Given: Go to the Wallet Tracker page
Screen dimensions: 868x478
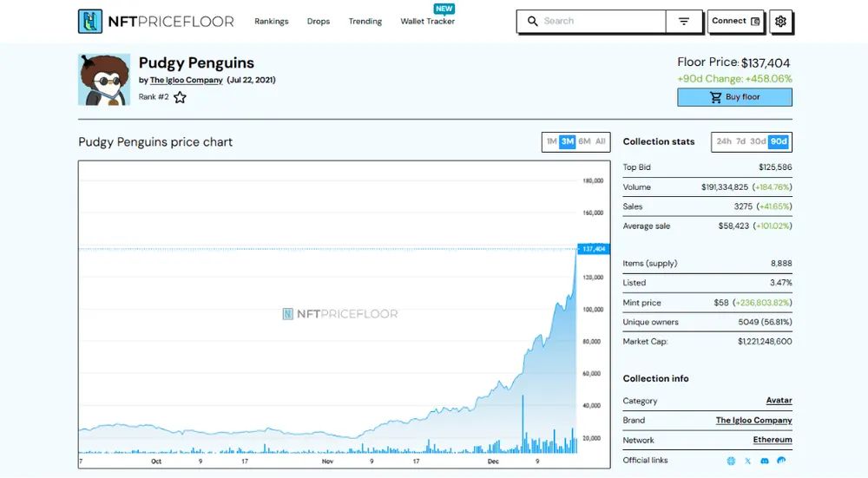Looking at the screenshot, I should [427, 22].
